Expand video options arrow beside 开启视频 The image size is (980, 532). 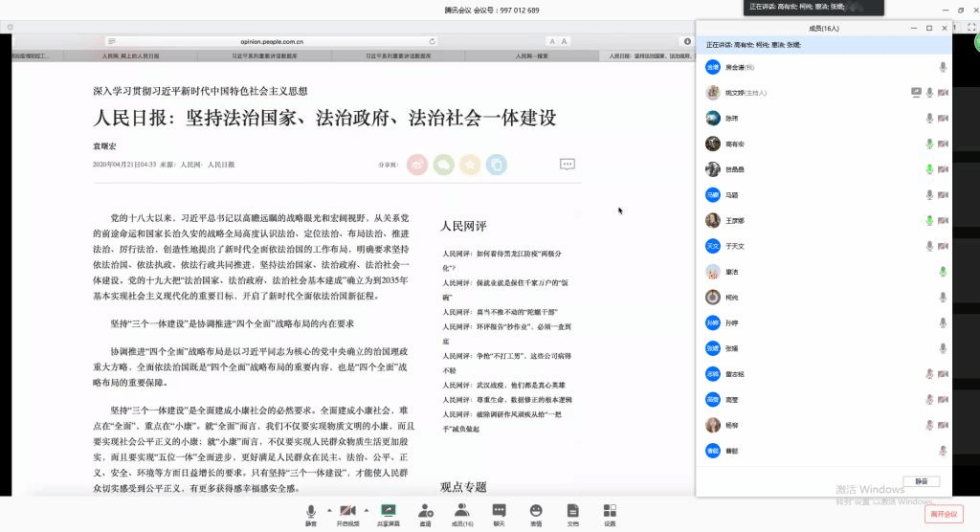(367, 509)
